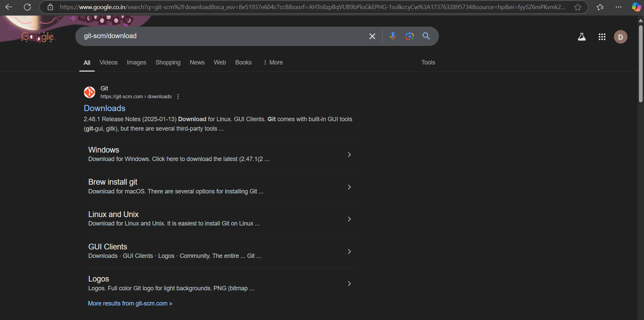Reload the page with refresh icon
Screen dimensions: 644x320
[27, 7]
